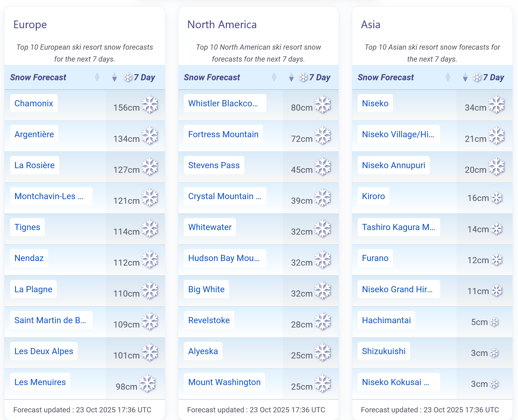Open the Revelstoke snow forecast
This screenshot has height=420, width=518.
pos(209,320)
